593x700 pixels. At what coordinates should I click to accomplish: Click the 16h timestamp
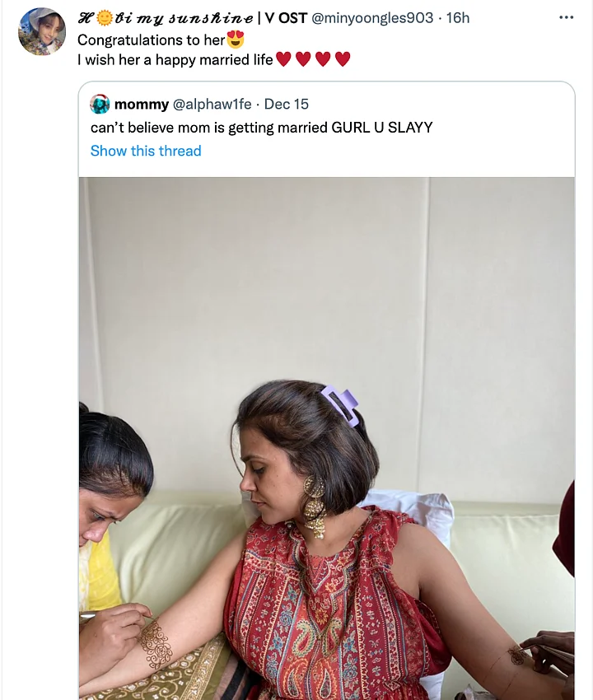pyautogui.click(x=458, y=18)
